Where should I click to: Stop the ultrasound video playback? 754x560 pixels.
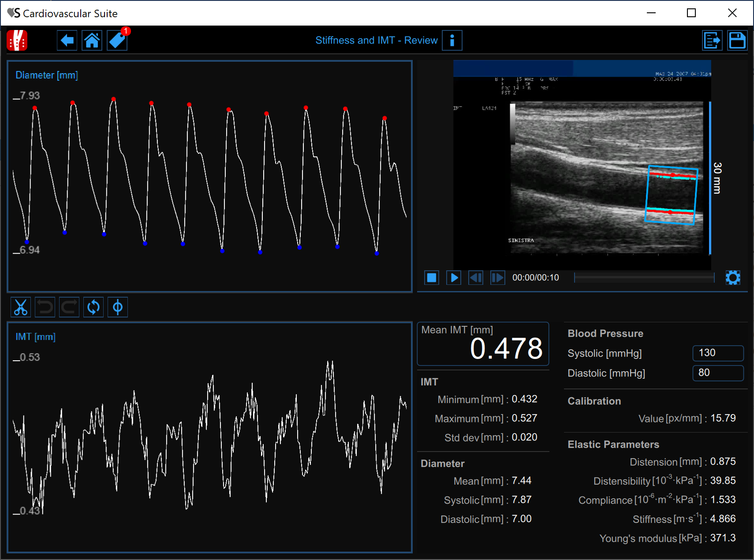click(432, 277)
